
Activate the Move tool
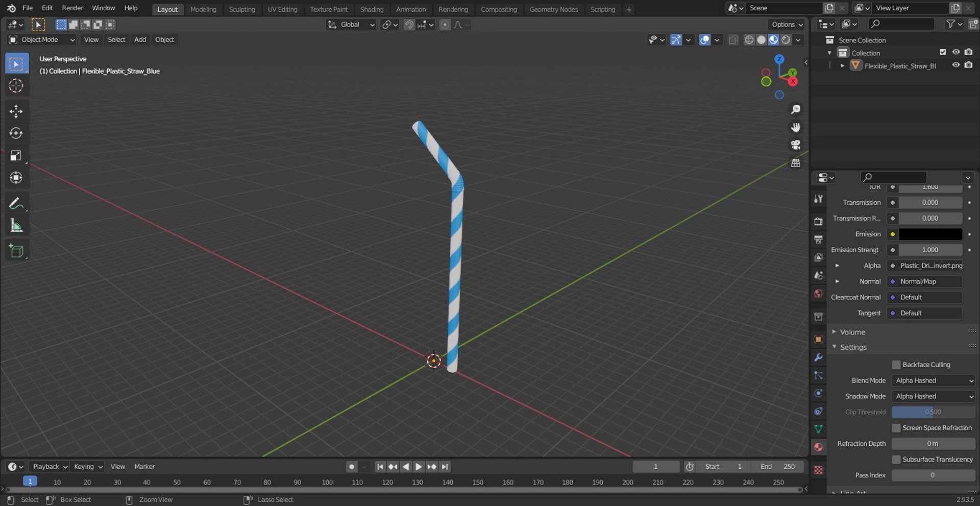(16, 111)
